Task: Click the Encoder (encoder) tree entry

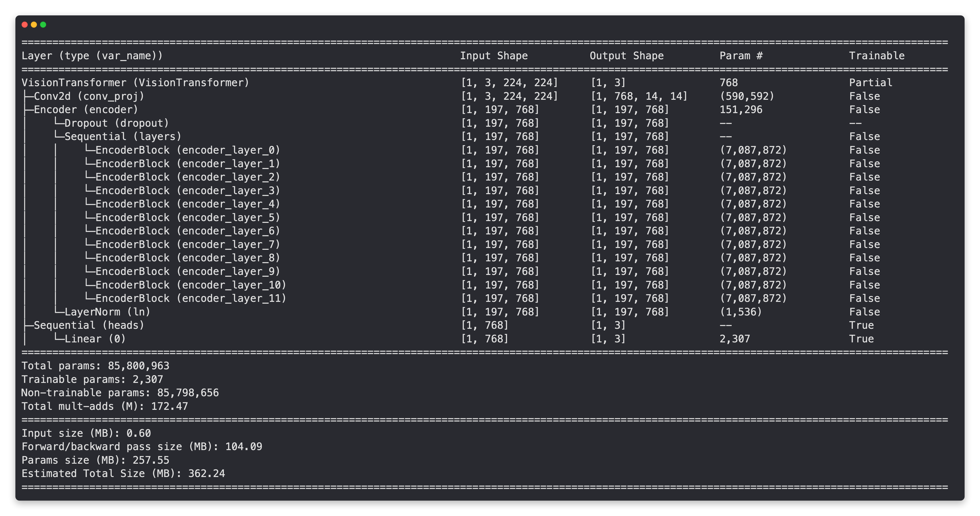Action: click(86, 110)
